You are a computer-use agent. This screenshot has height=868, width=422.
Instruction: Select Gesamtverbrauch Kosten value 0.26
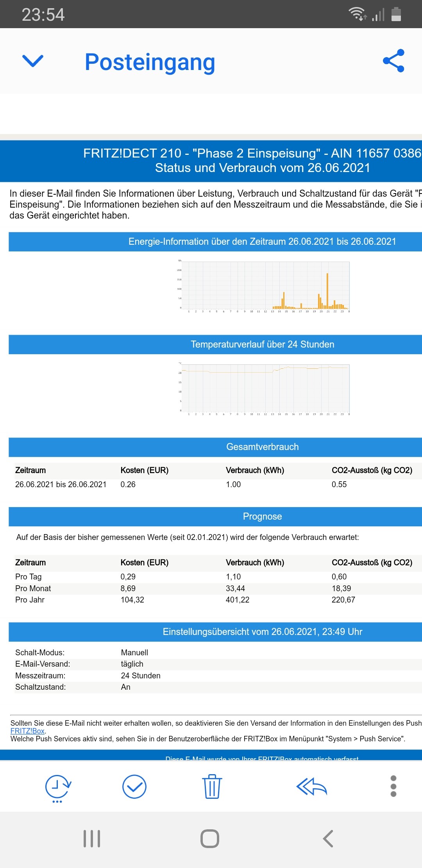[128, 484]
